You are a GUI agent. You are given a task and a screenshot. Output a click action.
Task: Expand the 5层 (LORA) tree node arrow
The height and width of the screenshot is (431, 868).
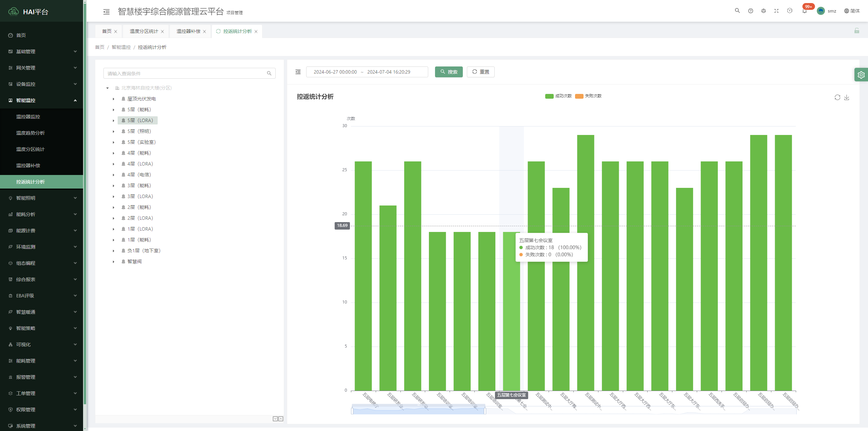tap(114, 121)
